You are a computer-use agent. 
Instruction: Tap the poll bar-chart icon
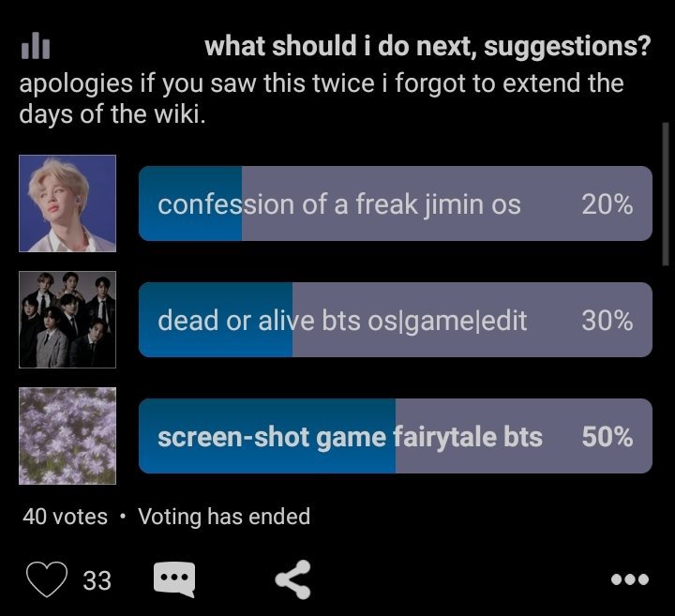(36, 46)
